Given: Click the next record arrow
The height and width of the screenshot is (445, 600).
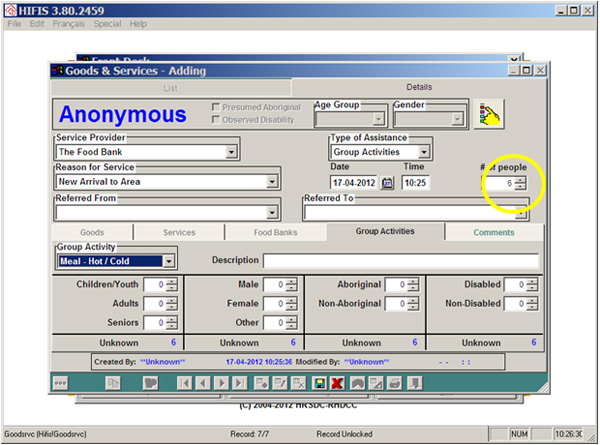Looking at the screenshot, I should pyautogui.click(x=221, y=383).
